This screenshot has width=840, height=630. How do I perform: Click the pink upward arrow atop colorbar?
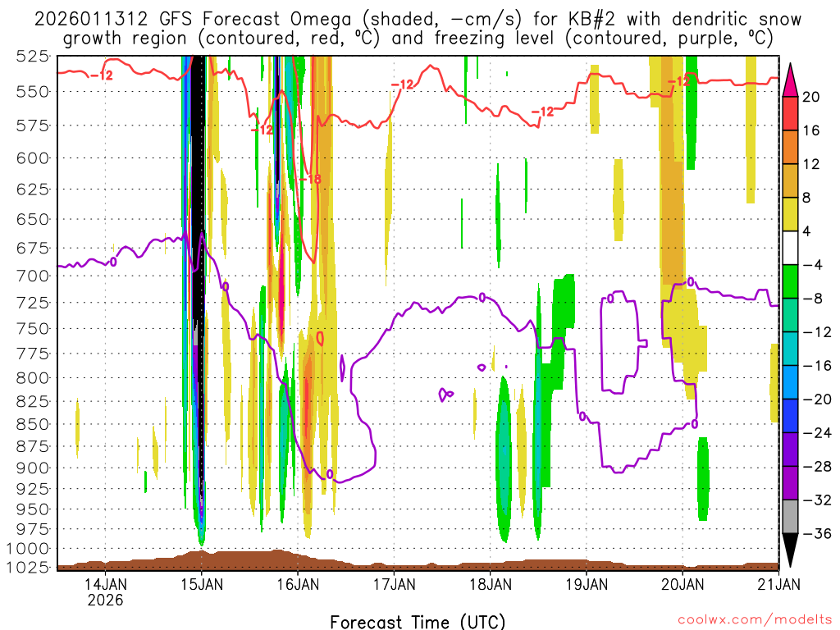[790, 80]
